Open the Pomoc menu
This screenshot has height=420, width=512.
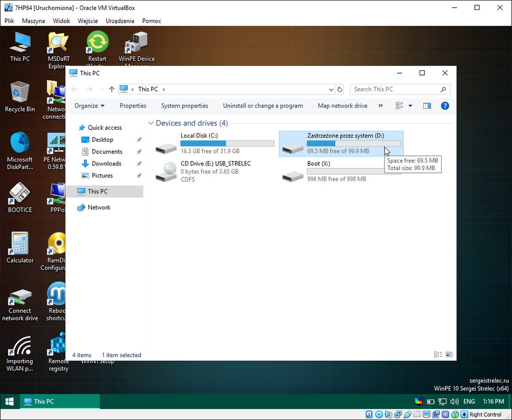[152, 20]
